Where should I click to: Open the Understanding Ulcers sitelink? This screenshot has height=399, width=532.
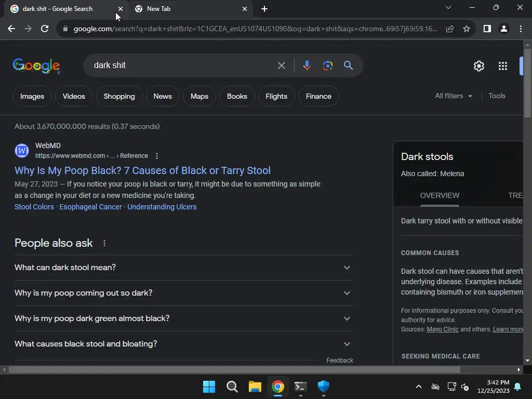[162, 207]
